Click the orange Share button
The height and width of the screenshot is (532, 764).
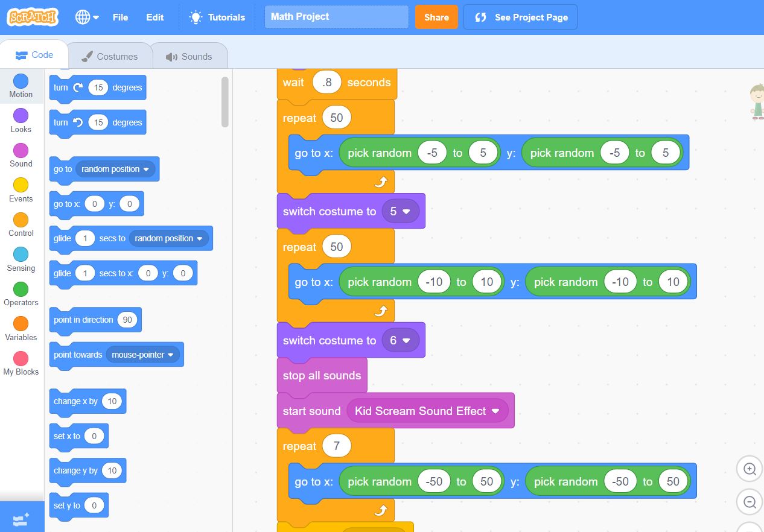pyautogui.click(x=436, y=17)
